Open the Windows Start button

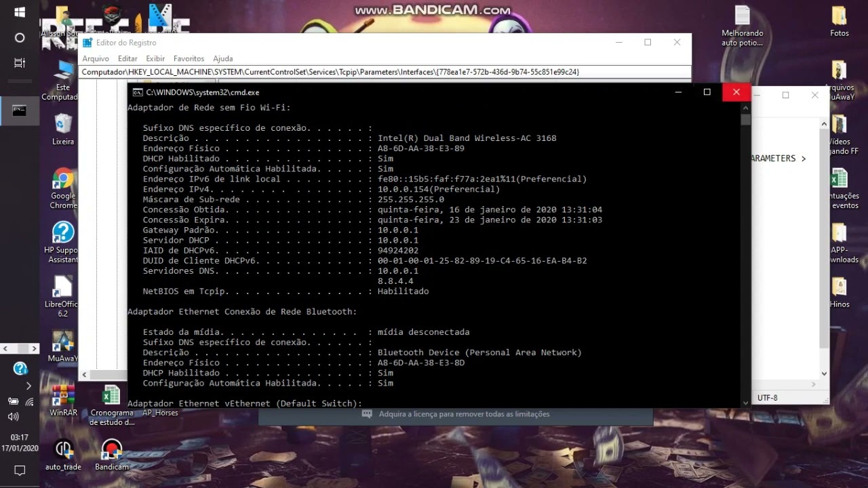click(x=19, y=12)
